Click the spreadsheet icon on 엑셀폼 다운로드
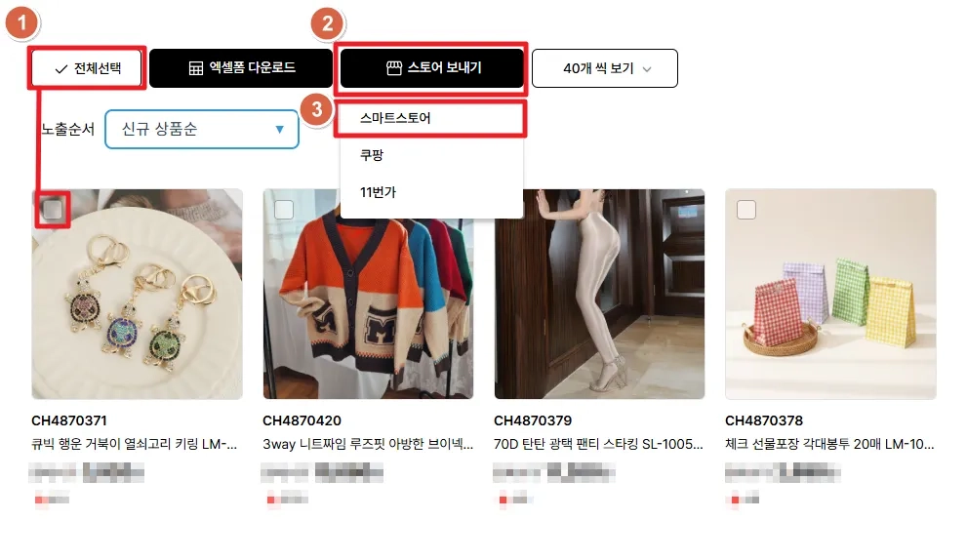The height and width of the screenshot is (560, 967). 195,68
